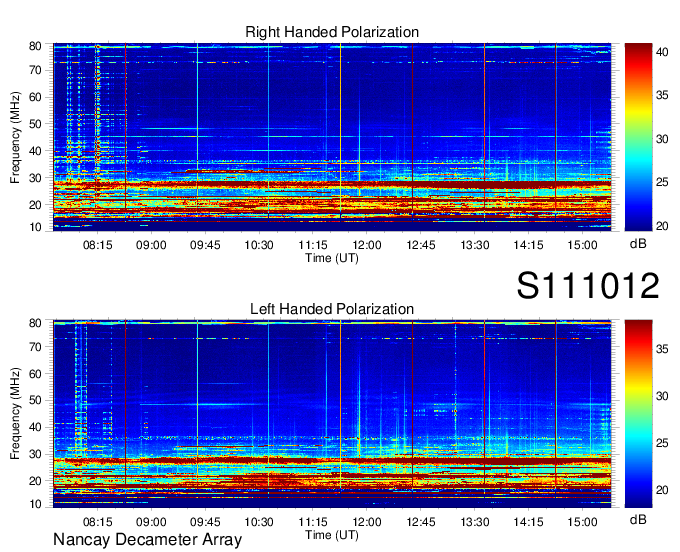Viewport: 680px width, 552px height.
Task: Select the S111012 observation label
Action: (x=588, y=285)
